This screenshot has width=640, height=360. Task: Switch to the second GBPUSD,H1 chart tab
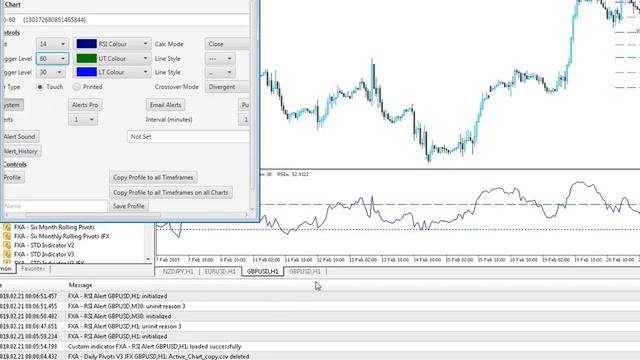305,271
